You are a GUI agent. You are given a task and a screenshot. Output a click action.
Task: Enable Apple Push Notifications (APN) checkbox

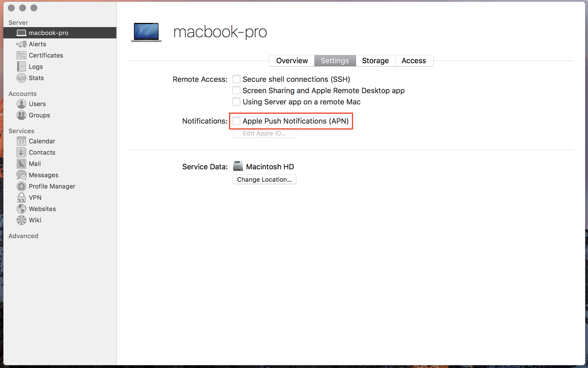(x=236, y=121)
